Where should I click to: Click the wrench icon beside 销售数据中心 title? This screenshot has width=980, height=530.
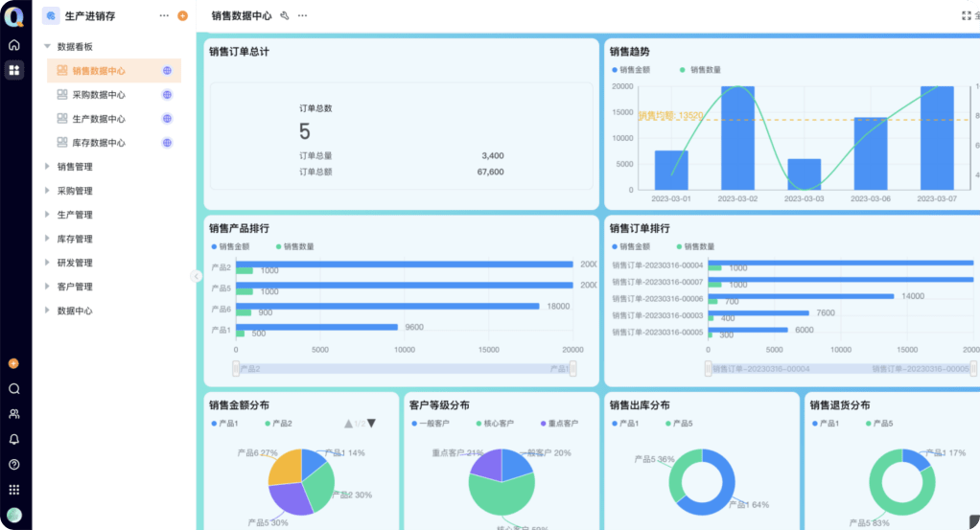tap(285, 16)
